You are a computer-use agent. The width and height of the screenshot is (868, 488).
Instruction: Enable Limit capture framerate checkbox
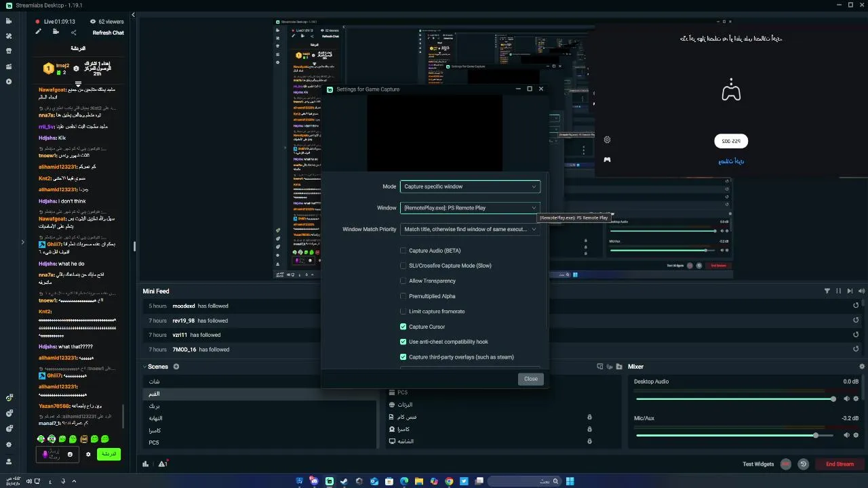click(403, 311)
